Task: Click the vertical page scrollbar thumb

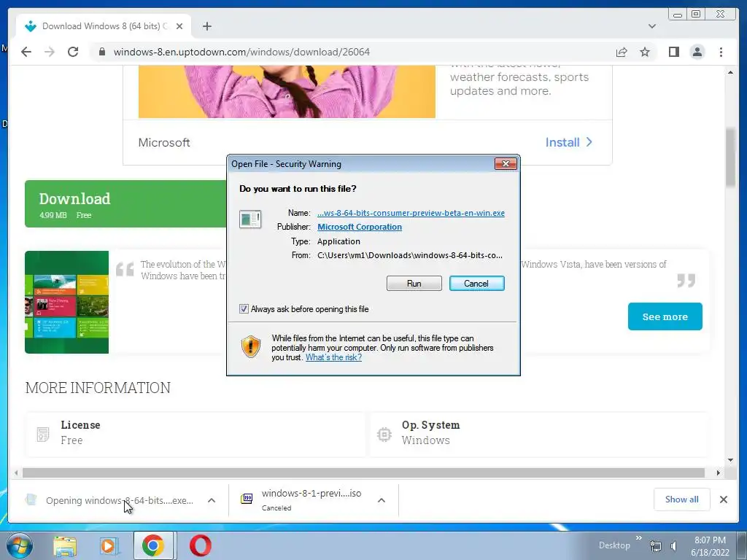Action: [x=730, y=158]
